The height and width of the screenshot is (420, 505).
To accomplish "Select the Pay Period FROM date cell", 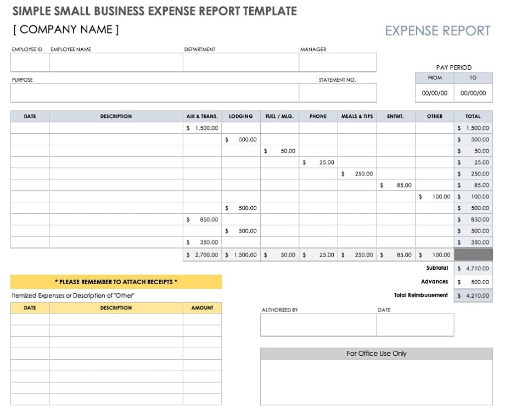I will click(x=434, y=93).
